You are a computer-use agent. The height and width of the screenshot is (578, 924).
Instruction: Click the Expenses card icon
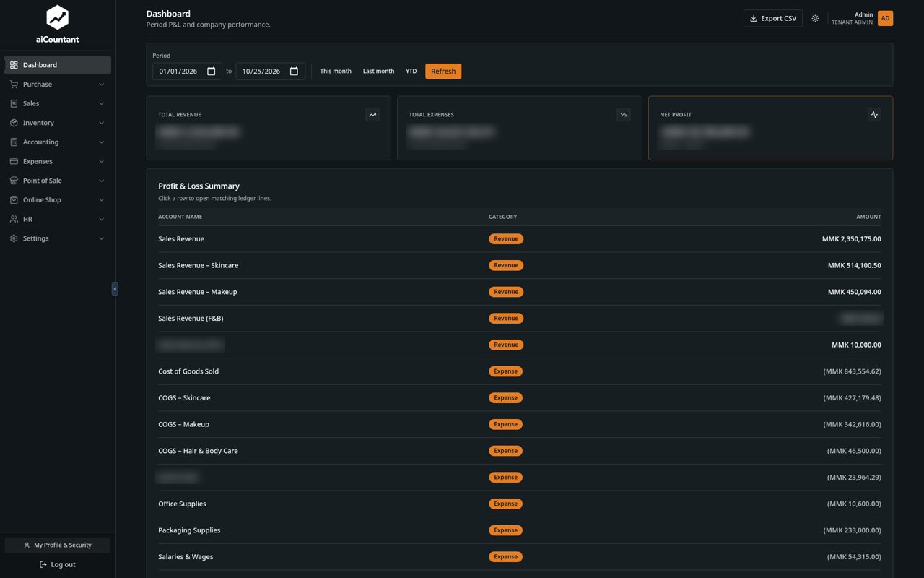coord(14,161)
